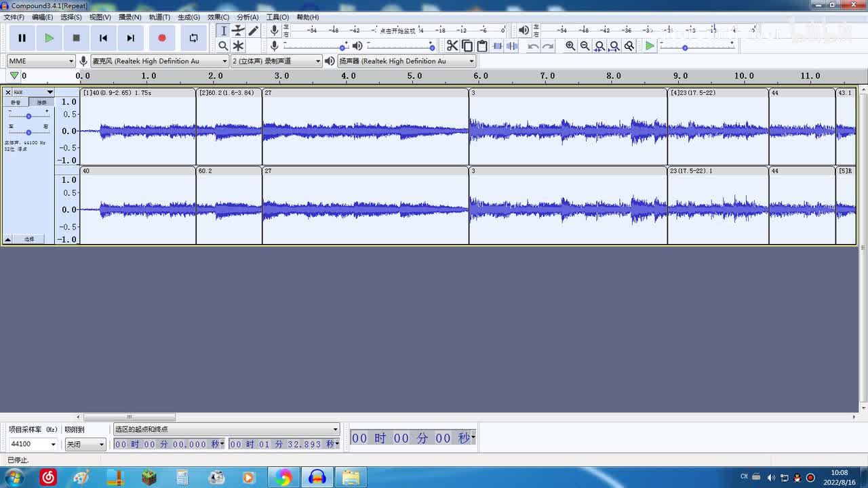Screen dimensions: 868x488
Task: Start playback with the green Play button
Action: [x=49, y=38]
